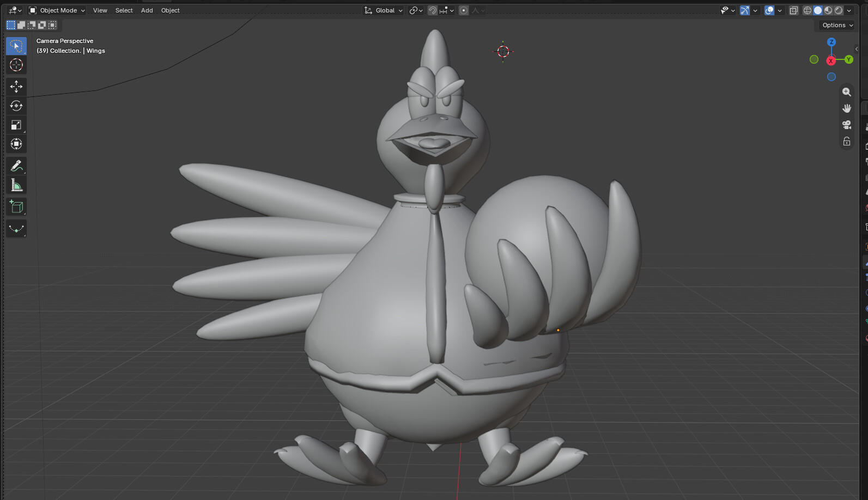
Task: Select the 3D Cursor tool
Action: (16, 65)
